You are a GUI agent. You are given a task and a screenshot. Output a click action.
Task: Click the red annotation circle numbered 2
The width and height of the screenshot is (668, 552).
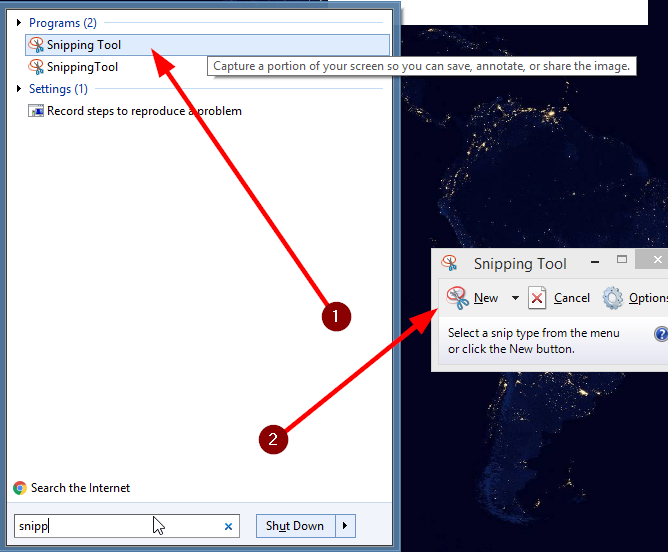pyautogui.click(x=274, y=438)
